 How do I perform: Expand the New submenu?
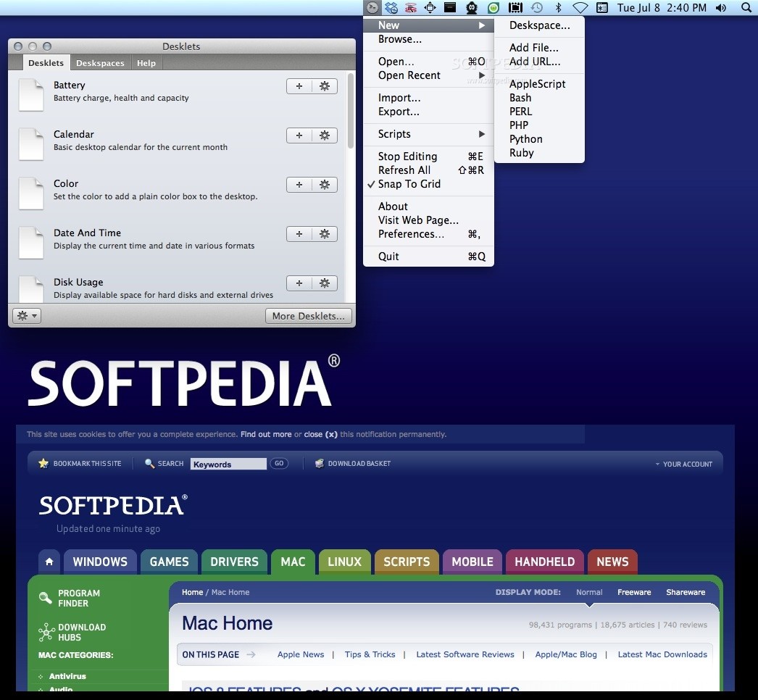(428, 25)
